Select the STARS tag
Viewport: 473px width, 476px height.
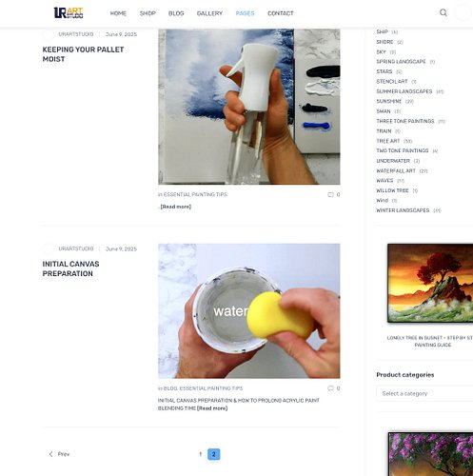tap(384, 71)
